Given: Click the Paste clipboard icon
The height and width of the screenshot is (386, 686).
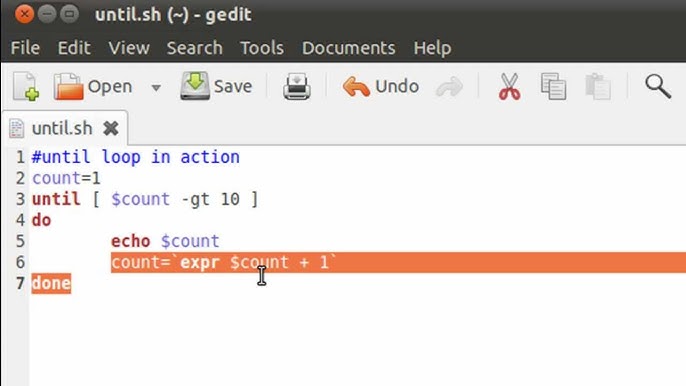Looking at the screenshot, I should pyautogui.click(x=598, y=86).
